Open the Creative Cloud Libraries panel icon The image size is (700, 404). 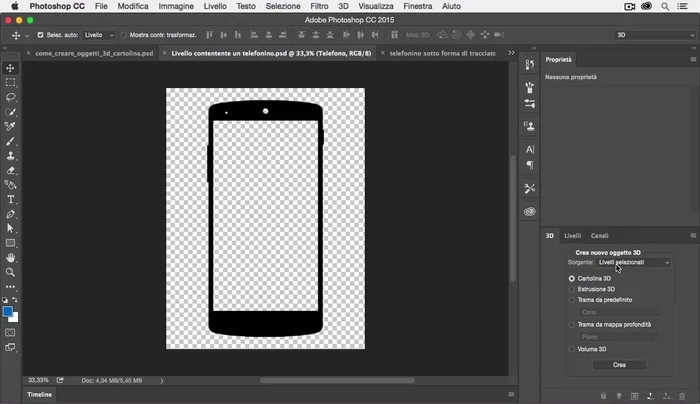click(x=530, y=212)
